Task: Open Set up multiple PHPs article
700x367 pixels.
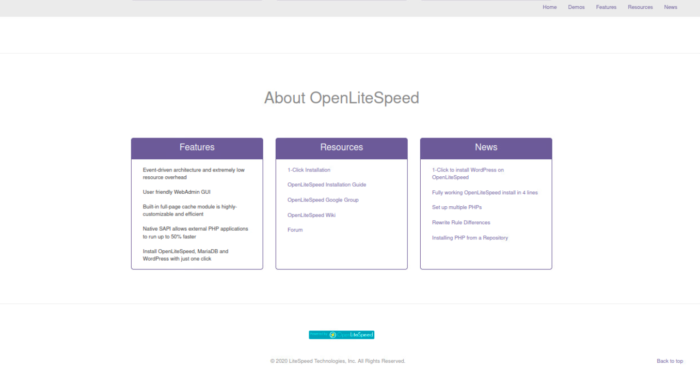Action: (x=457, y=208)
